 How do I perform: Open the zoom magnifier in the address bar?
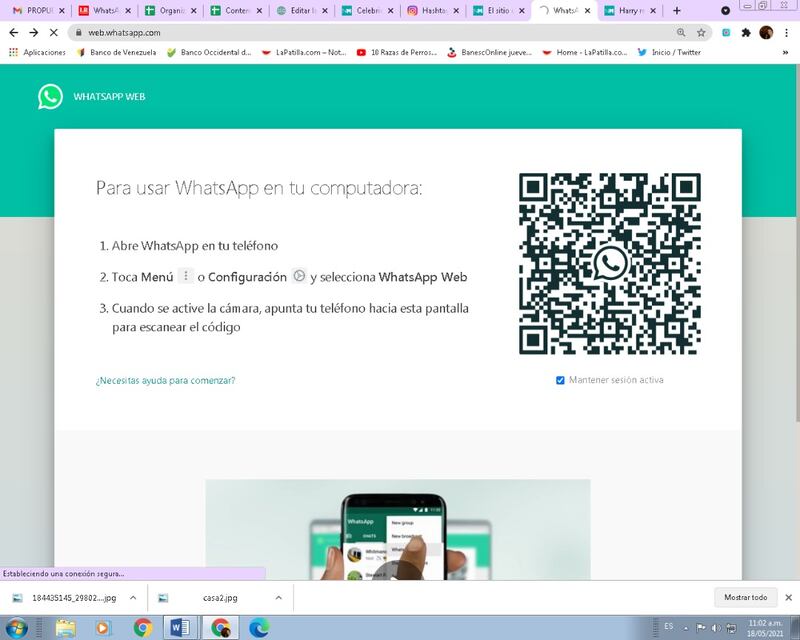tap(681, 33)
